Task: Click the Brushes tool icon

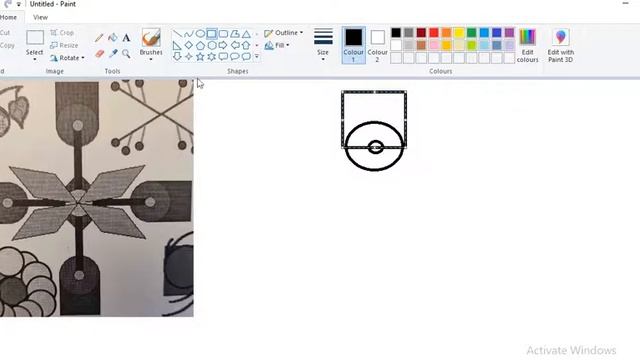Action: (x=151, y=38)
